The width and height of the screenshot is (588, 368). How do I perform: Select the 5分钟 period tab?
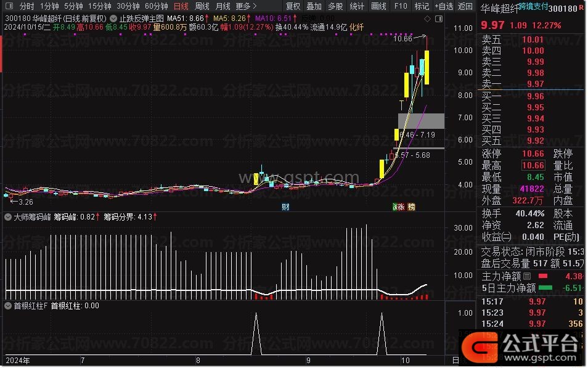point(73,6)
